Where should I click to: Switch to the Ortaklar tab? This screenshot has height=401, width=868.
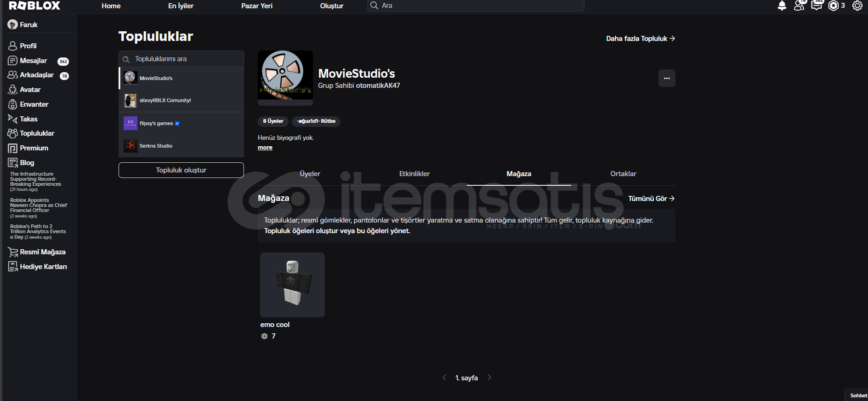click(623, 174)
